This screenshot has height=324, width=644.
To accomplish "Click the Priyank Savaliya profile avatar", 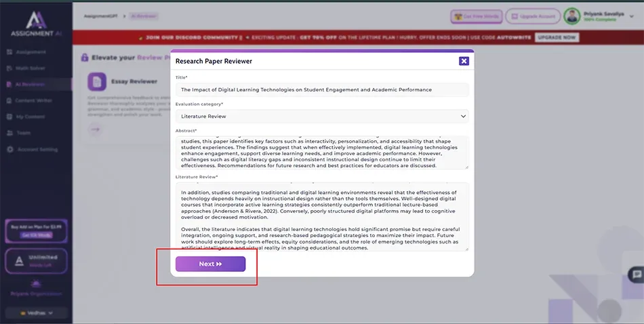I will (x=571, y=16).
